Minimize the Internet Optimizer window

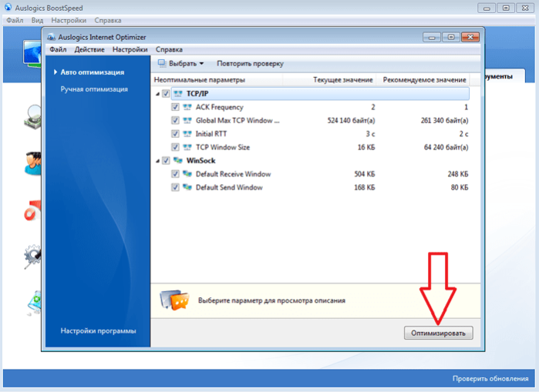click(x=432, y=37)
